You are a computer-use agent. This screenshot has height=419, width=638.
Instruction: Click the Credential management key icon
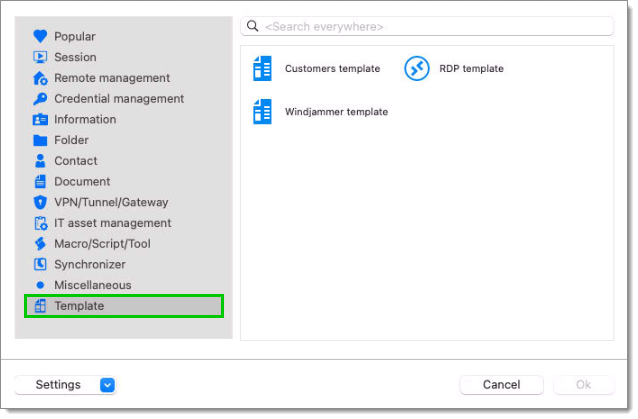[x=40, y=99]
